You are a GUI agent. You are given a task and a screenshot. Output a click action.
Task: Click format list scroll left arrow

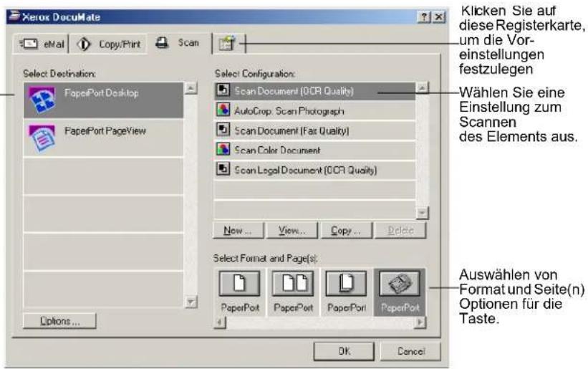220,322
